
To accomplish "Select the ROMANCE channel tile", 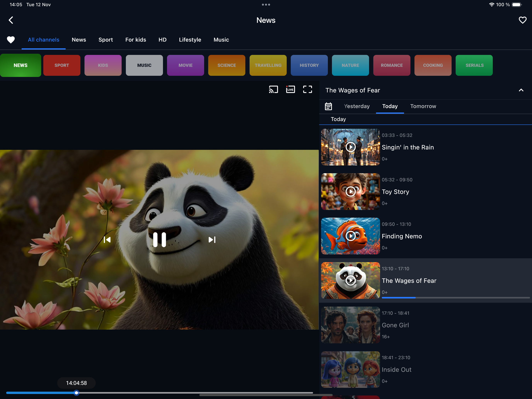I will 392,65.
